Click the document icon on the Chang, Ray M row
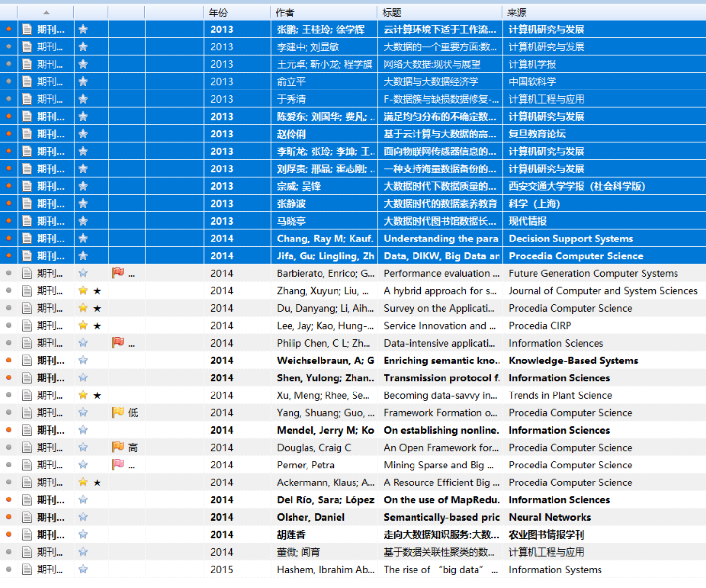Viewport: 706px width, 588px height. coord(28,239)
